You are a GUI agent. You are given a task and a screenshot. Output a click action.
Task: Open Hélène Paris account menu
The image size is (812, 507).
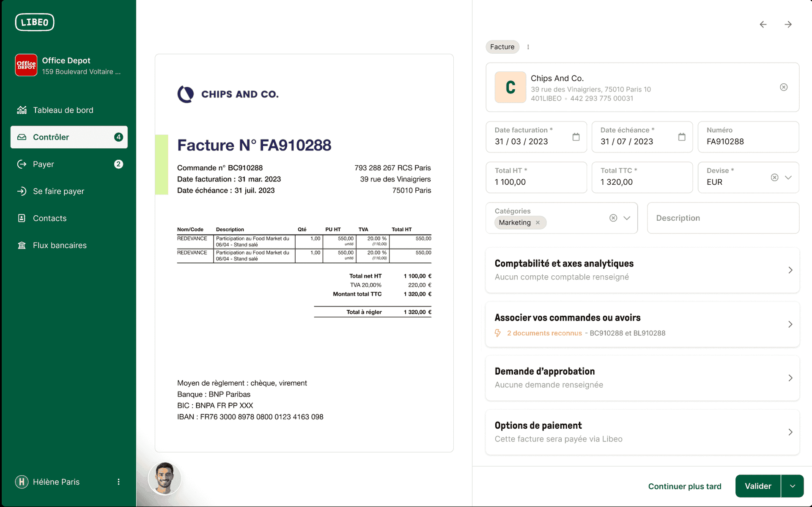click(x=118, y=482)
